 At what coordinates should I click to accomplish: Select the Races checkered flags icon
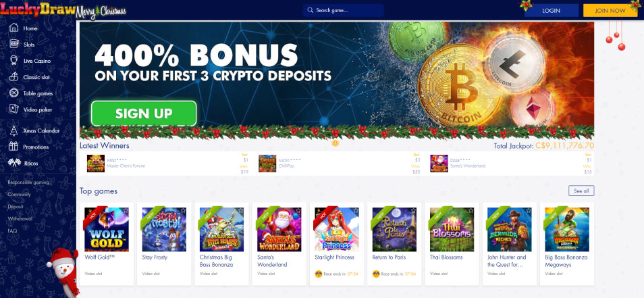point(14,163)
